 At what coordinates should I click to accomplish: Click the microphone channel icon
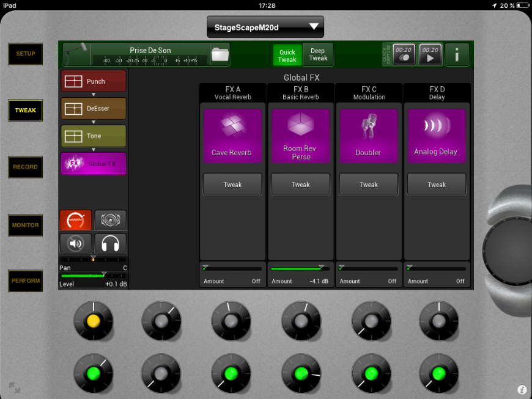click(x=76, y=54)
